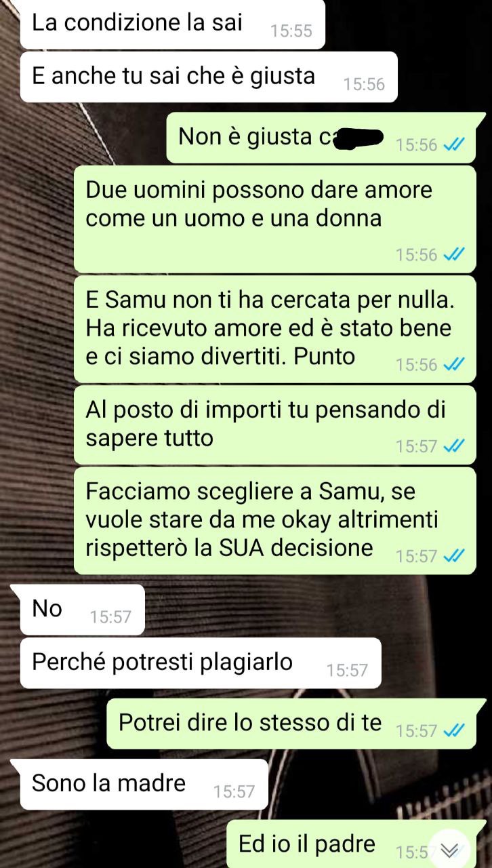Tap blue ticks on 'Al posto di importi' message

[x=453, y=446]
